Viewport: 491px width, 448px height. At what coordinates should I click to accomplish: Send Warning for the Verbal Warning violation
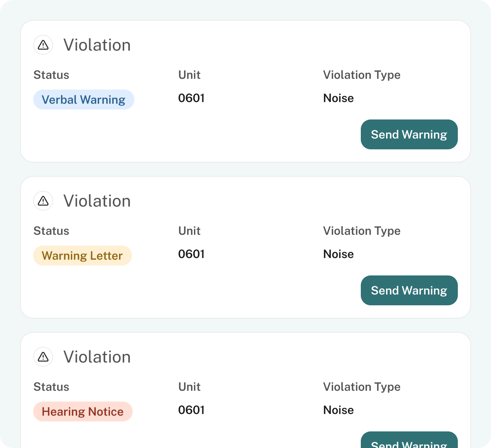409,134
